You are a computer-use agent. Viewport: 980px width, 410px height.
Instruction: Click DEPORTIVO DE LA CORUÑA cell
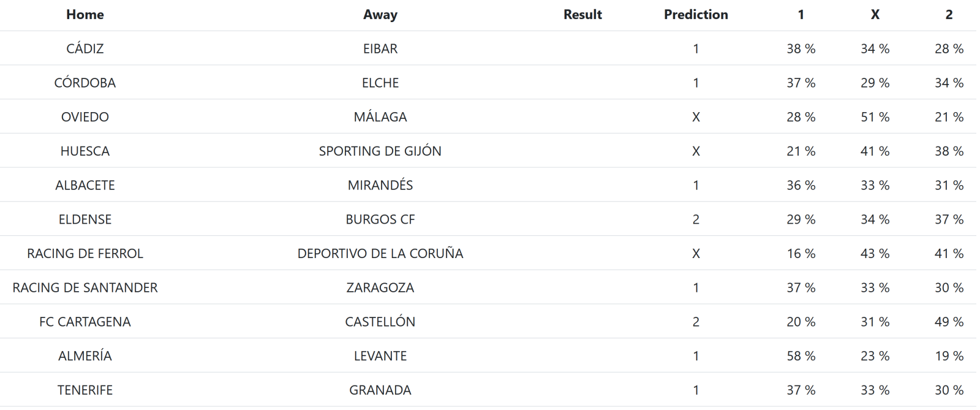click(x=380, y=253)
